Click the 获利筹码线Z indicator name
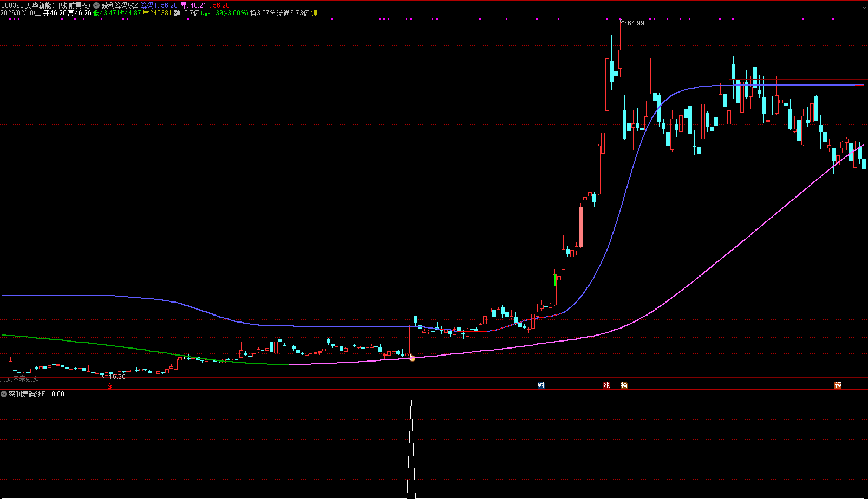Image resolution: width=868 pixels, height=499 pixels. (120, 5)
